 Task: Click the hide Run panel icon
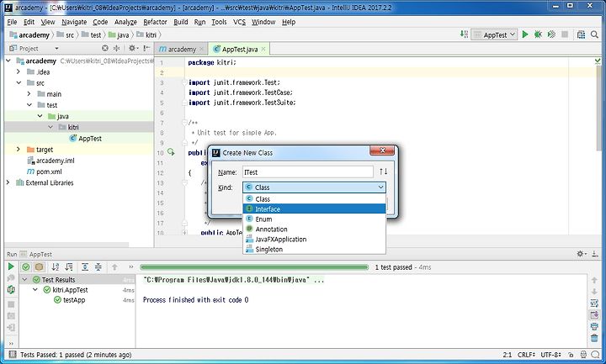(595, 254)
